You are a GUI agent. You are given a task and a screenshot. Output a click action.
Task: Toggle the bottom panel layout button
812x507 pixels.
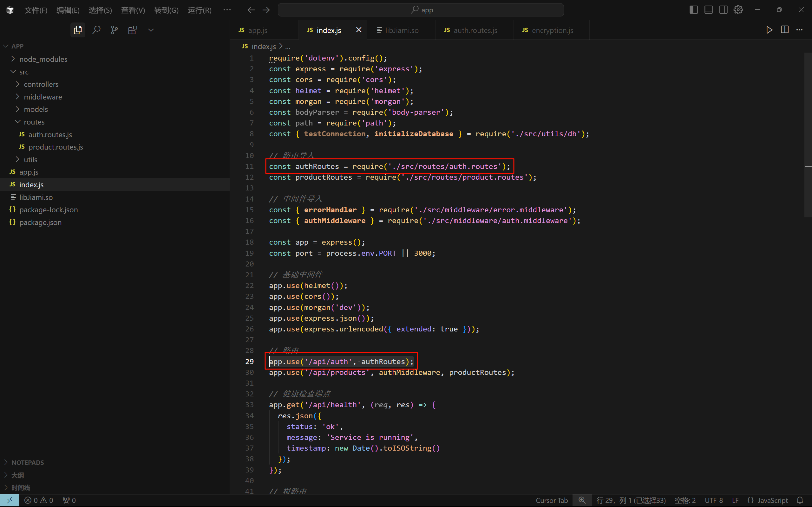tap(708, 10)
